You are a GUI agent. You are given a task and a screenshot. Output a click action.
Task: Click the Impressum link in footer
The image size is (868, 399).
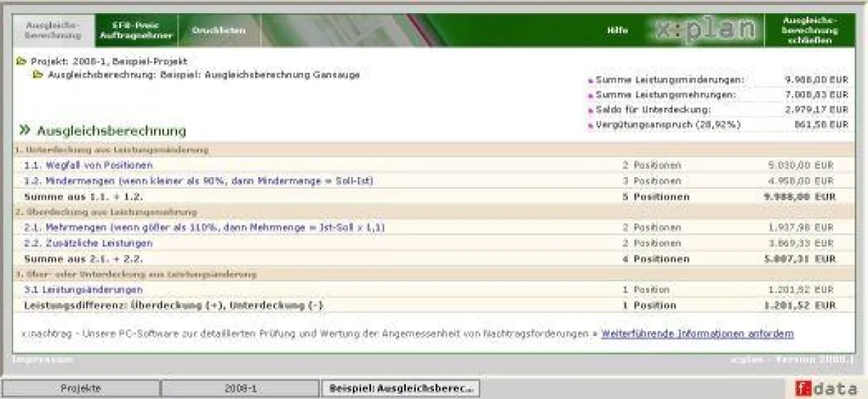click(x=42, y=359)
